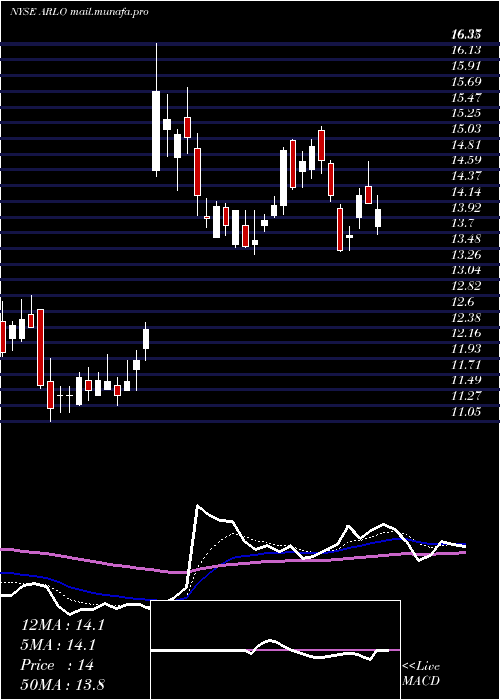This screenshot has height=700, width=500.
Task: Click the 12.38 price axis label
Action: coord(466,318)
